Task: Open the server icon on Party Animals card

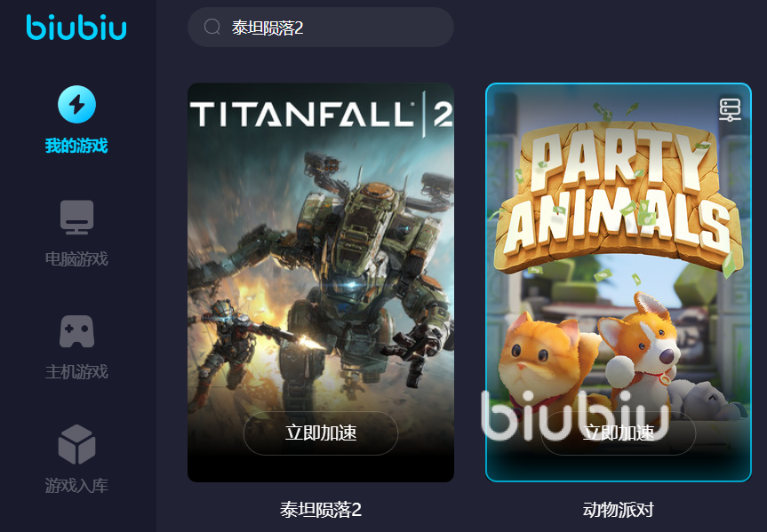Action: pyautogui.click(x=730, y=109)
